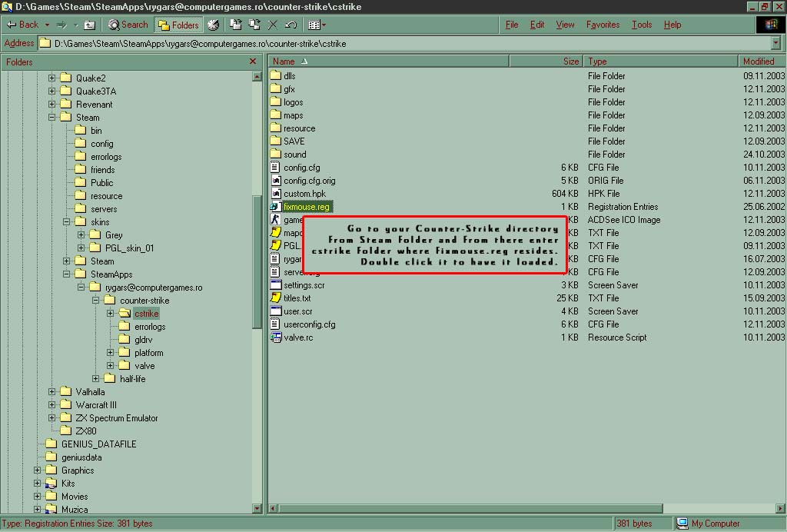Select the maps folder icon
The image size is (787, 532).
point(275,115)
